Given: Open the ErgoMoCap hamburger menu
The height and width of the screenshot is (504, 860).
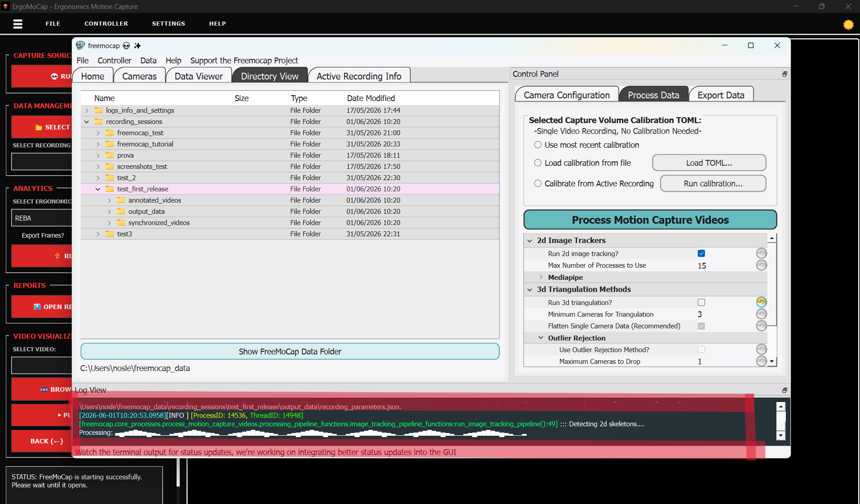Looking at the screenshot, I should coord(18,24).
